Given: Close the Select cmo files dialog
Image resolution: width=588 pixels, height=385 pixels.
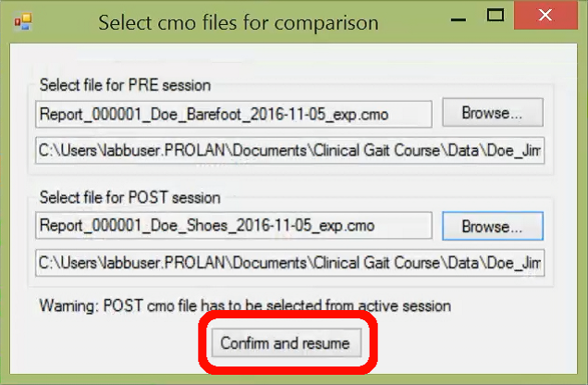Looking at the screenshot, I should pos(545,15).
